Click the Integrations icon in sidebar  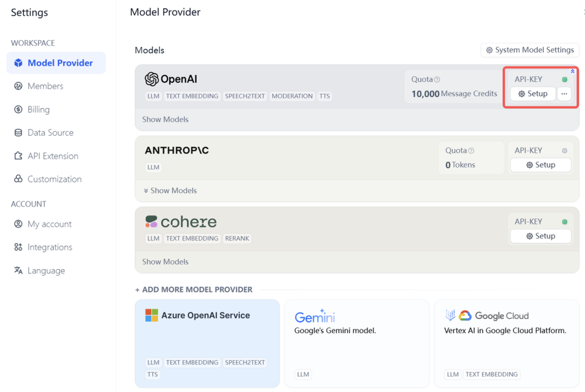(x=18, y=247)
